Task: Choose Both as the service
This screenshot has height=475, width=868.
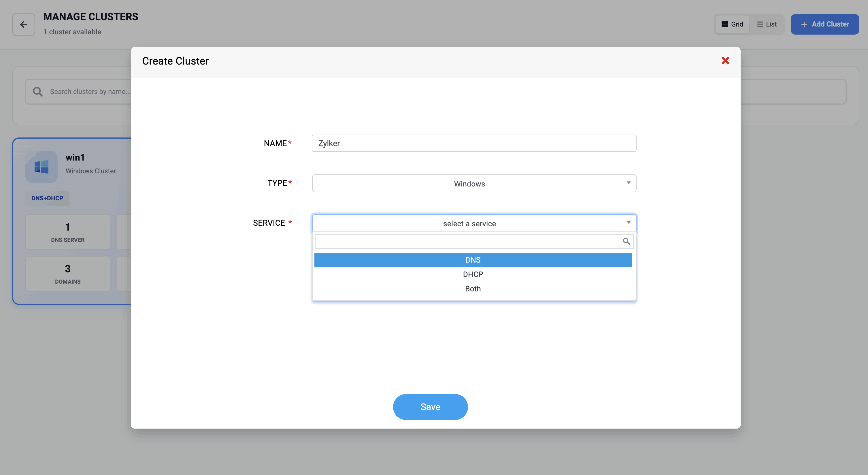Action: click(473, 289)
